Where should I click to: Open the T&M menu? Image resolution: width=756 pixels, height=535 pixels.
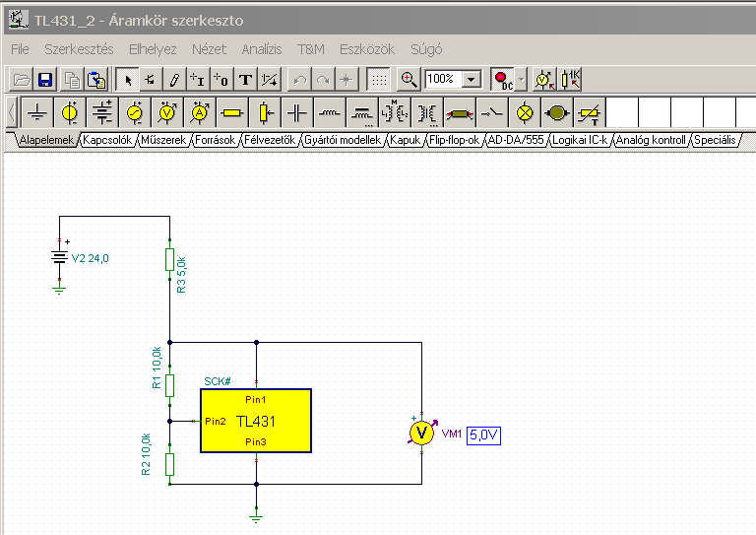coord(310,49)
